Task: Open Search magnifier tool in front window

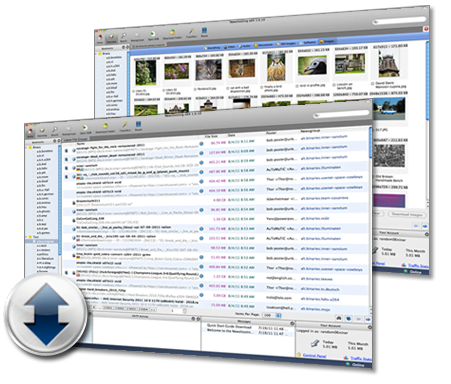Action: click(x=55, y=130)
